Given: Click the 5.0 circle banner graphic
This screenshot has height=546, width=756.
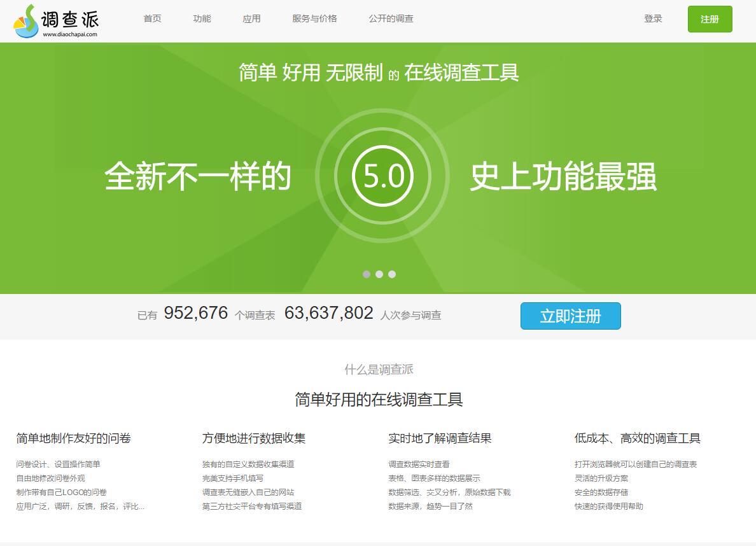Looking at the screenshot, I should point(382,176).
